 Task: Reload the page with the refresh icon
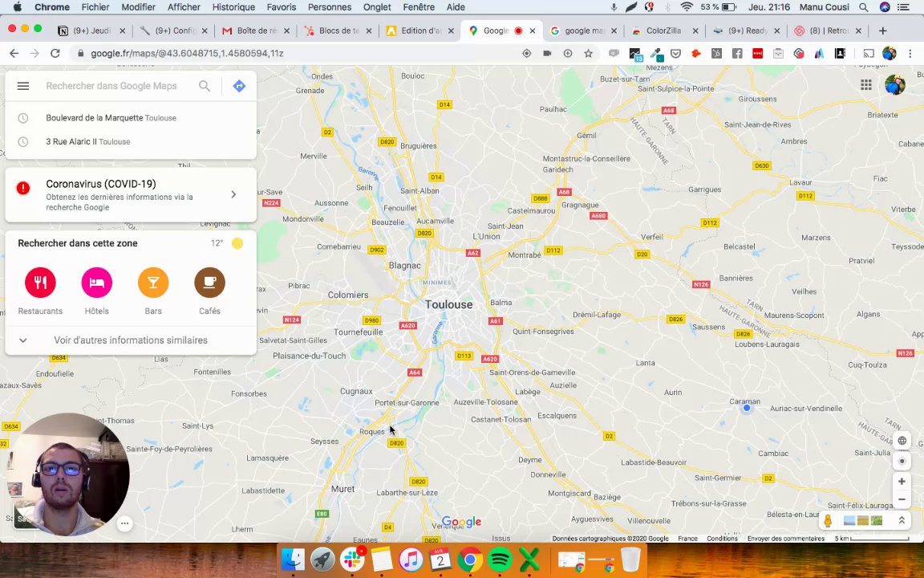[55, 53]
